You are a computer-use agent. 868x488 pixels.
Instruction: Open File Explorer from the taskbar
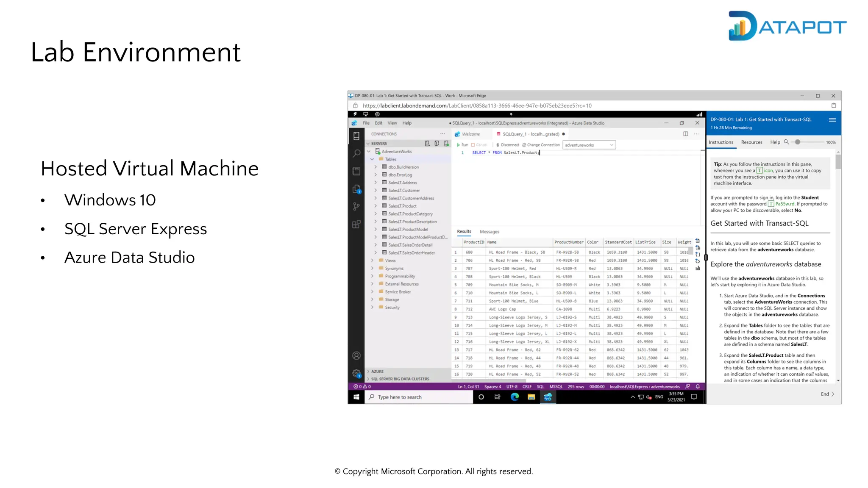(x=531, y=397)
